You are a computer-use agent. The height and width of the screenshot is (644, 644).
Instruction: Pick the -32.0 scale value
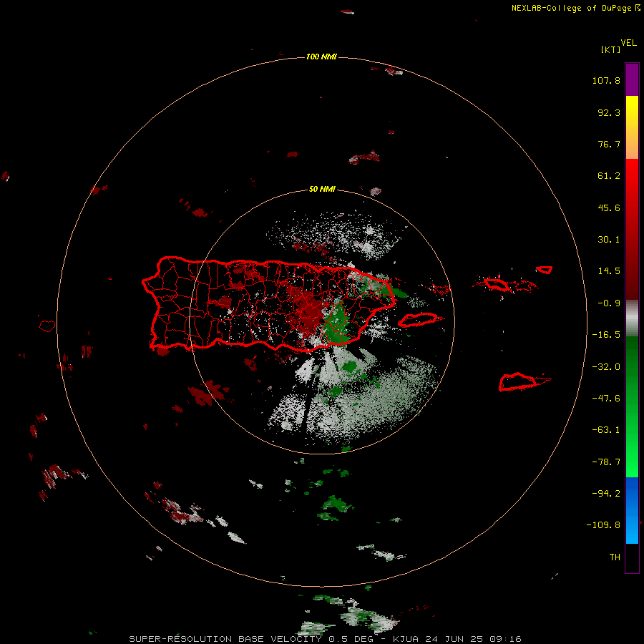tap(606, 367)
